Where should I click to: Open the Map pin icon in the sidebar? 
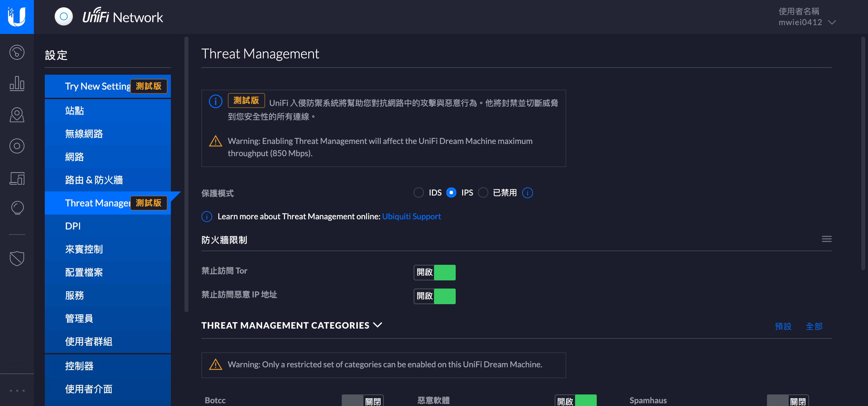click(x=17, y=115)
